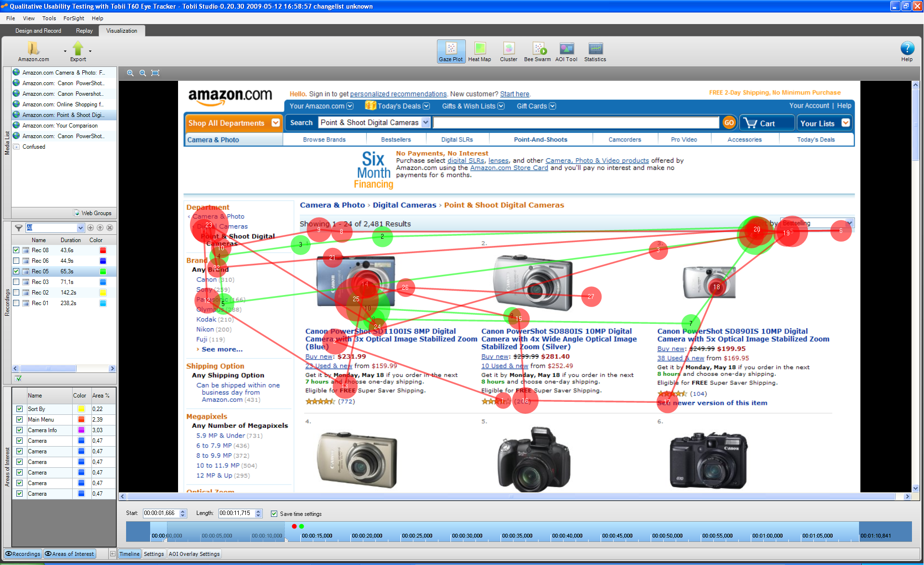
Task: Change the Rec 08 red color swatch
Action: tap(103, 250)
